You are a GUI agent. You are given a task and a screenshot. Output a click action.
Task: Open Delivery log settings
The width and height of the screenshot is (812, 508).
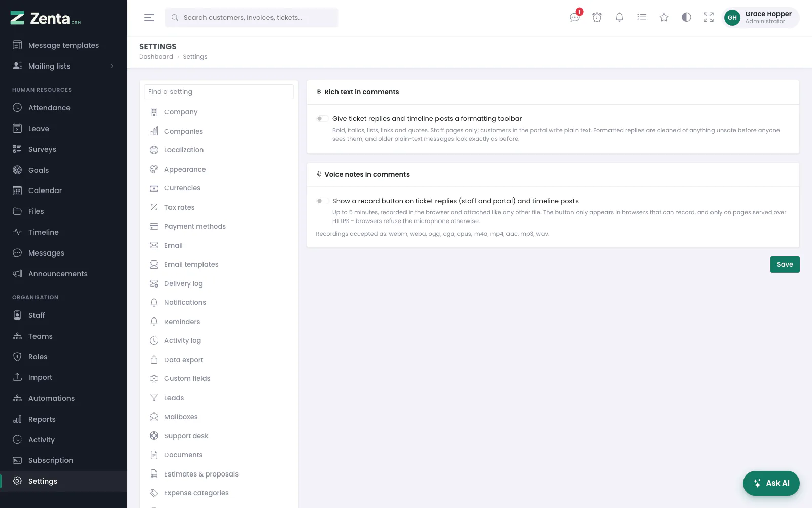click(x=219, y=283)
